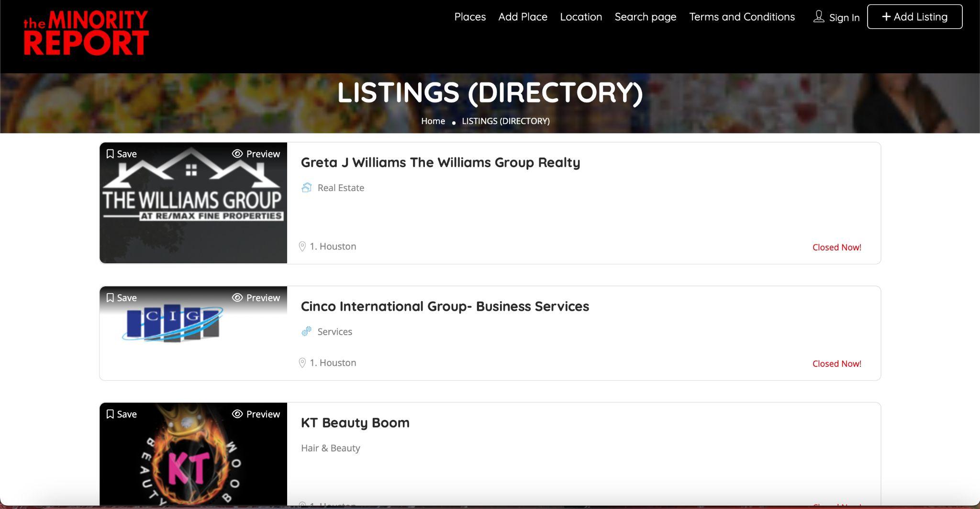
Task: Click eye icon on Cinco International card
Action: pos(237,298)
